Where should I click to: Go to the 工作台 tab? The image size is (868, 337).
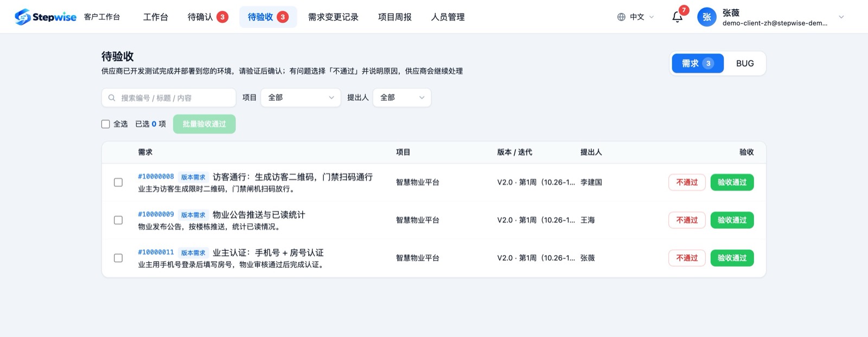point(156,17)
